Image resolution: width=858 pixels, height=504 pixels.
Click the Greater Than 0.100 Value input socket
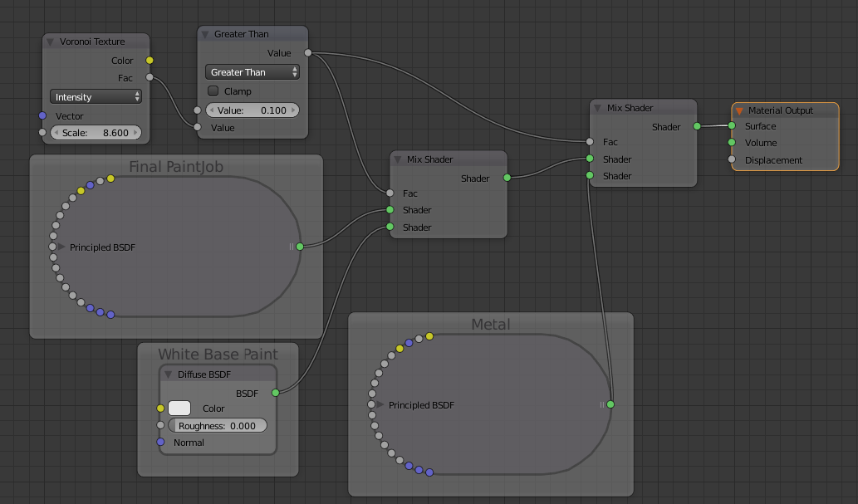point(198,110)
